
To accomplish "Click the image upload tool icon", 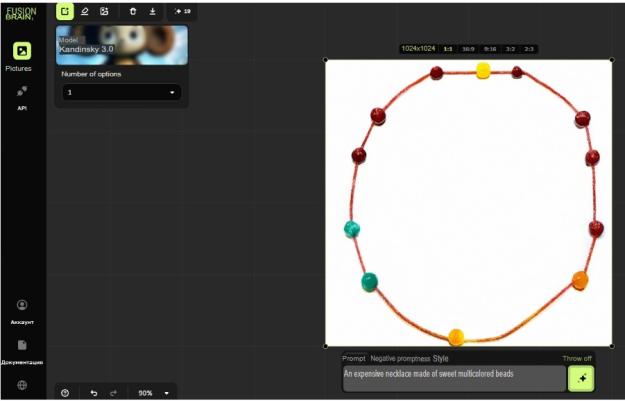I will pos(104,11).
